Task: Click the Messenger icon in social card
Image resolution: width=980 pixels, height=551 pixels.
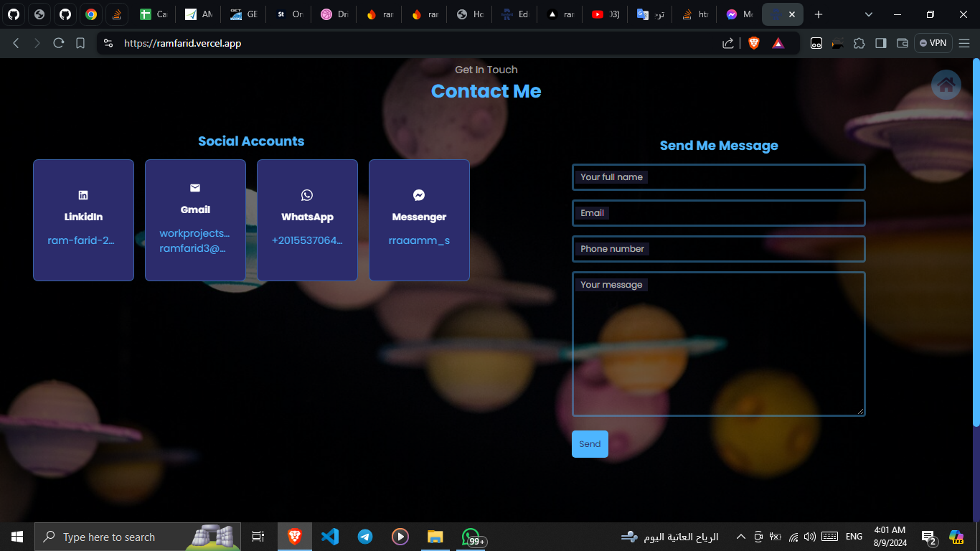Action: [x=419, y=195]
